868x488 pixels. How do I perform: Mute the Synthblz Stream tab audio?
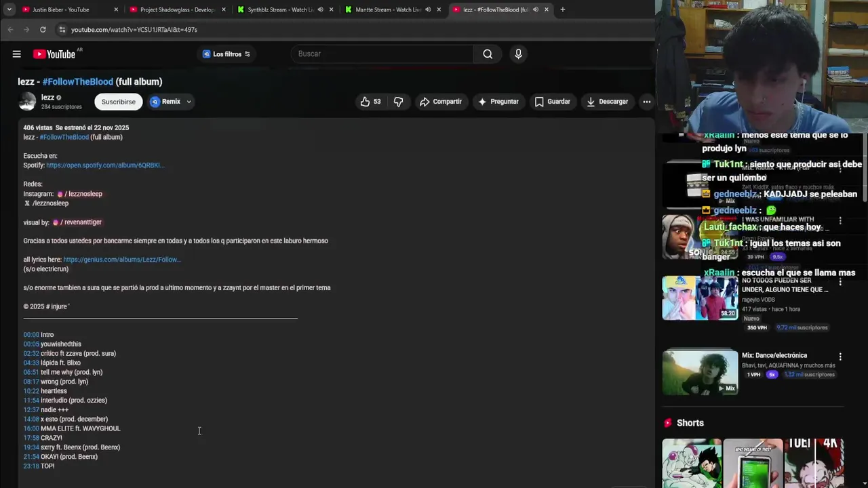click(x=320, y=9)
